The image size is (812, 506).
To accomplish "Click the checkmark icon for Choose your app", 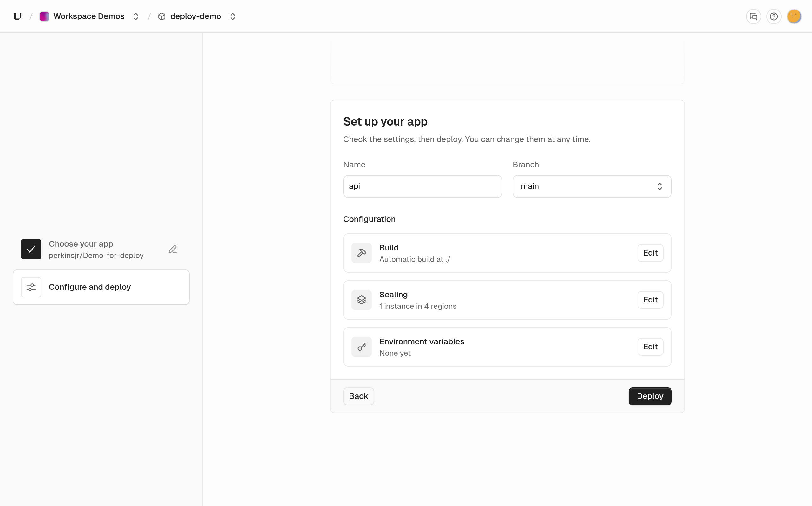I will pyautogui.click(x=31, y=249).
